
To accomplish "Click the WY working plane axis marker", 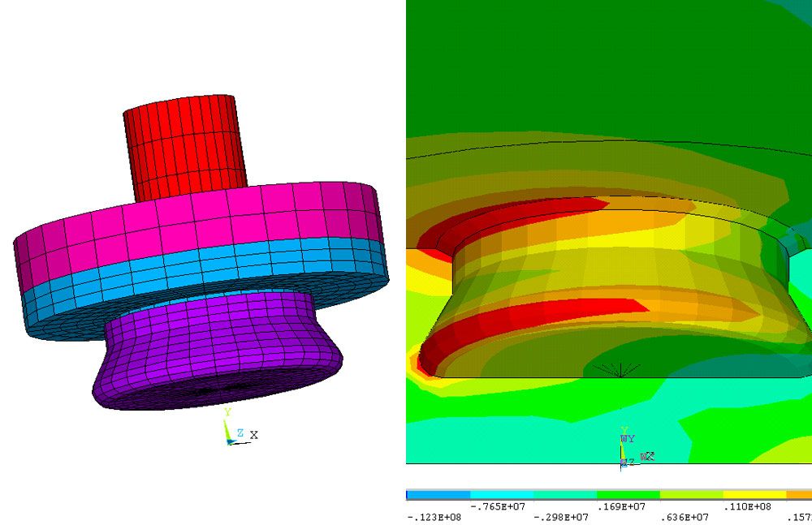I will [627, 438].
